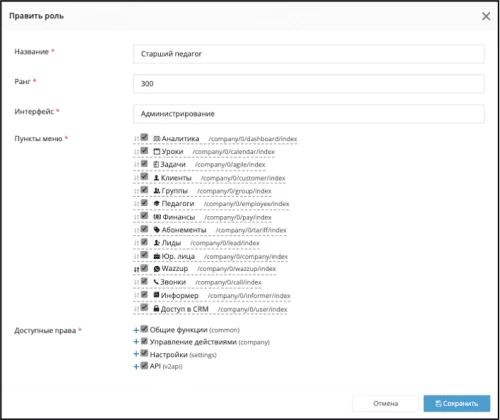Click the Название text input field

(x=309, y=54)
